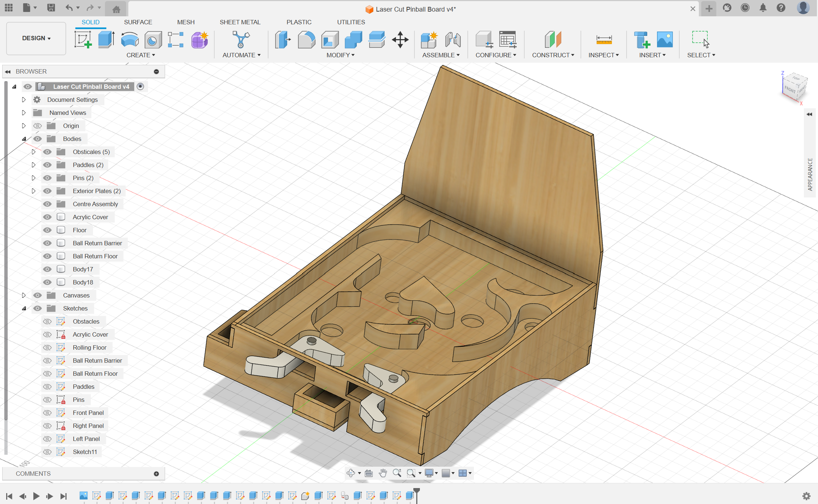
Task: Expand the Obsticales (5) folder
Action: (33, 152)
